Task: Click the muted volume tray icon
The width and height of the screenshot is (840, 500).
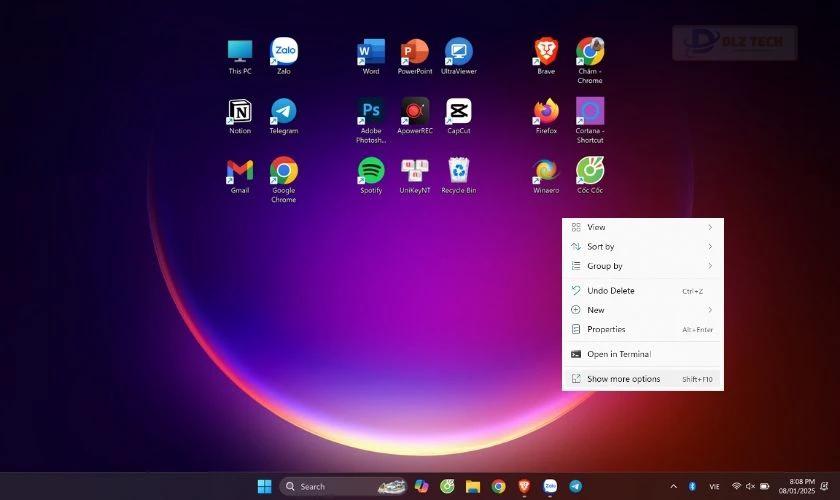Action: [x=751, y=486]
